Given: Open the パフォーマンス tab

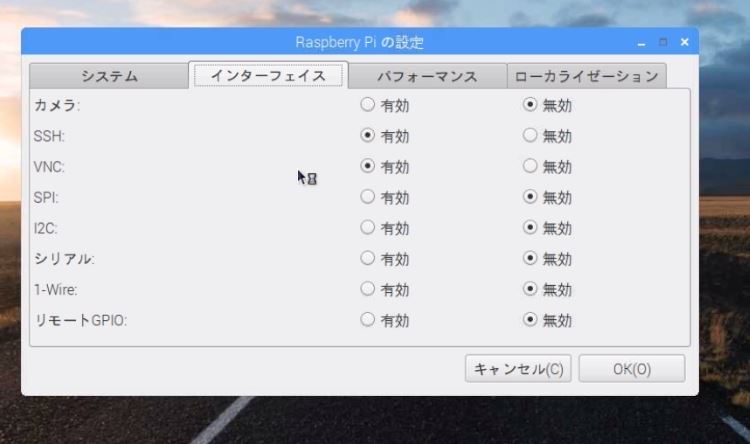Looking at the screenshot, I should (427, 76).
